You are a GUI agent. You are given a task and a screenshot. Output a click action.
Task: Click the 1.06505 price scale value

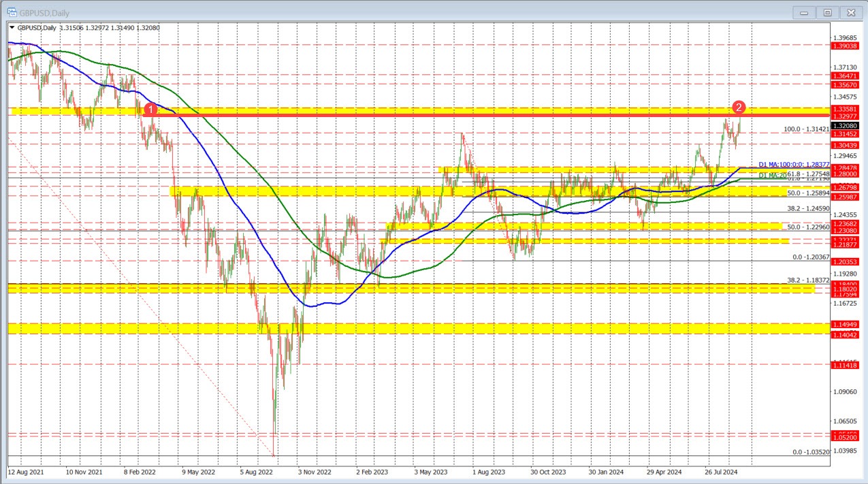point(844,421)
